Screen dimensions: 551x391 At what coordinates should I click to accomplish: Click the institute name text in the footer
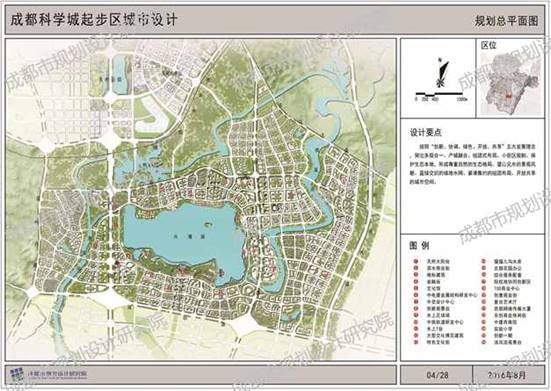point(57,374)
